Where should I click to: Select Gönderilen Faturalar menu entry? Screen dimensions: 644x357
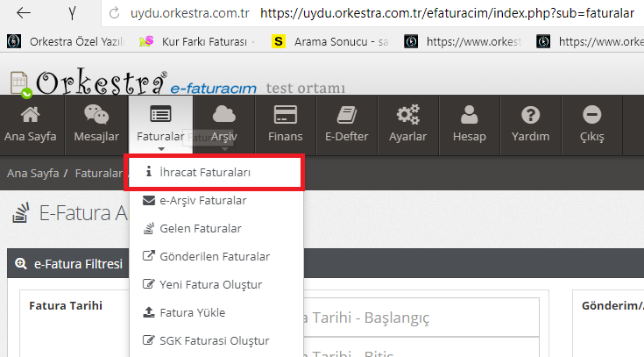click(216, 256)
